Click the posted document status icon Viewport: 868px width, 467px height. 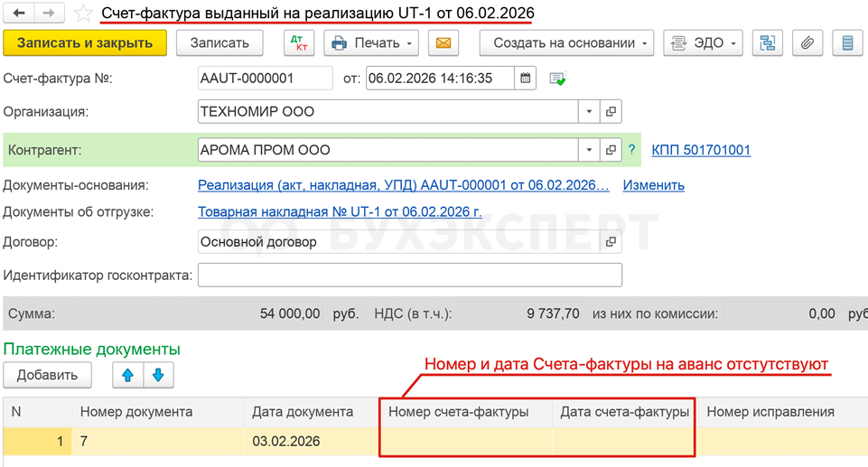click(557, 79)
